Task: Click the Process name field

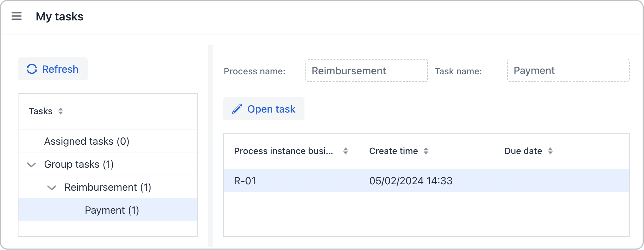Action: (x=366, y=70)
